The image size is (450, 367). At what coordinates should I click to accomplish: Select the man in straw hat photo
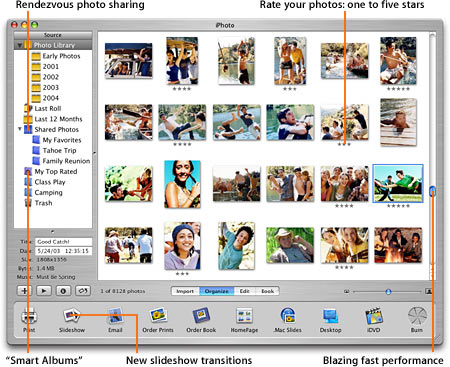pyautogui.click(x=290, y=245)
